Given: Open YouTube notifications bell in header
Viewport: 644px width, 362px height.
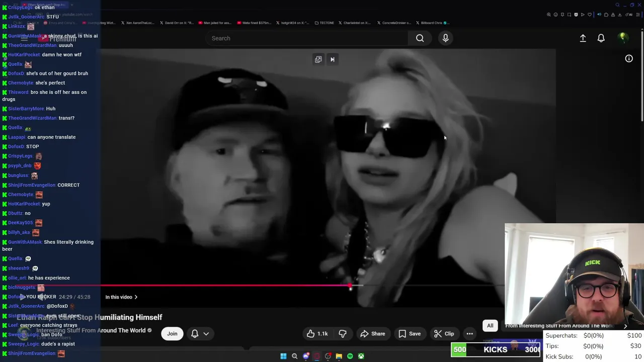Looking at the screenshot, I should [601, 38].
